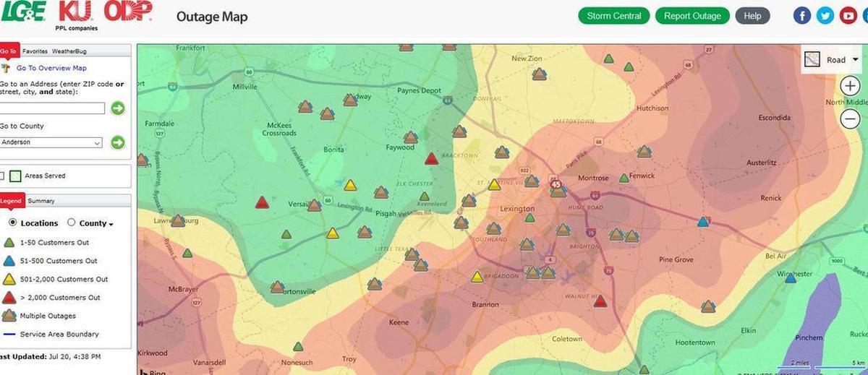868x375 pixels.
Task: Click the red outage marker near Faywood
Action: (431, 159)
